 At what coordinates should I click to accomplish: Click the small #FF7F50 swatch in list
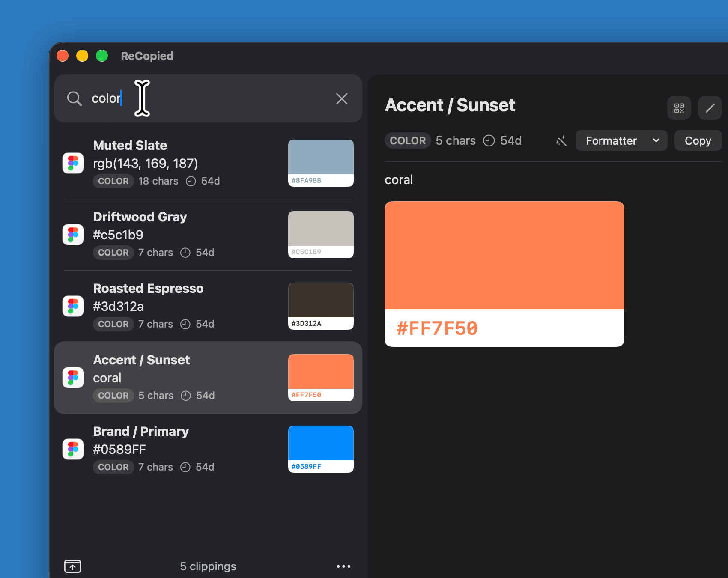pos(321,378)
